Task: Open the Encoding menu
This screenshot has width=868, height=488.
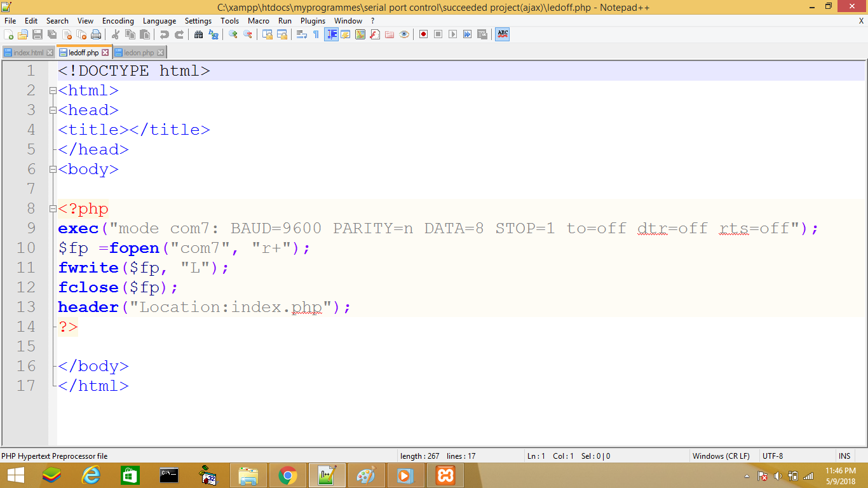Action: tap(118, 20)
